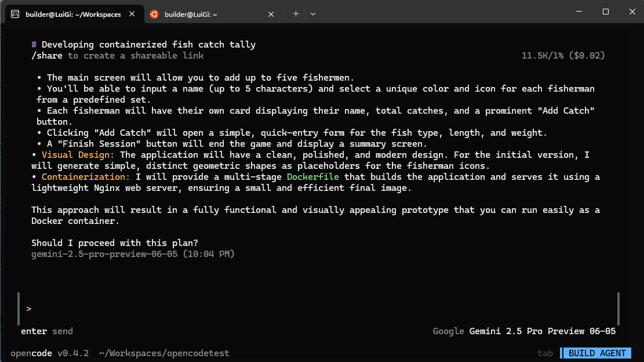Expand the terminal profile dropdown chevron
Viewport: 644px width, 362px height.
[313, 14]
